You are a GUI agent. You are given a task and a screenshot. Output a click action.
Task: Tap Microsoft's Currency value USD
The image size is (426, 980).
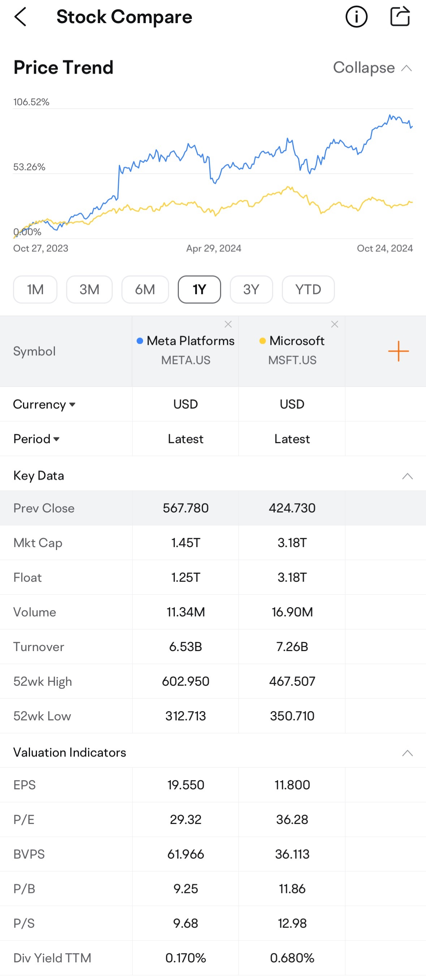292,404
